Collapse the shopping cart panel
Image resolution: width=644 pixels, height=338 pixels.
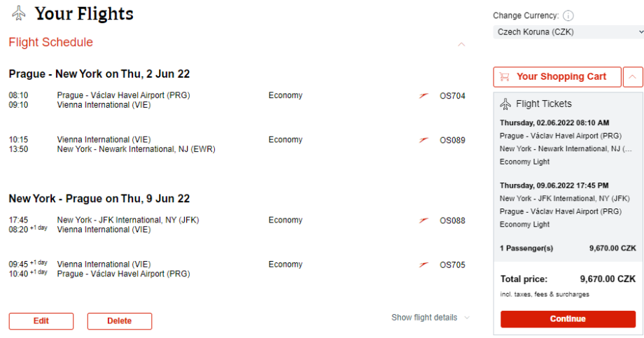tap(633, 77)
